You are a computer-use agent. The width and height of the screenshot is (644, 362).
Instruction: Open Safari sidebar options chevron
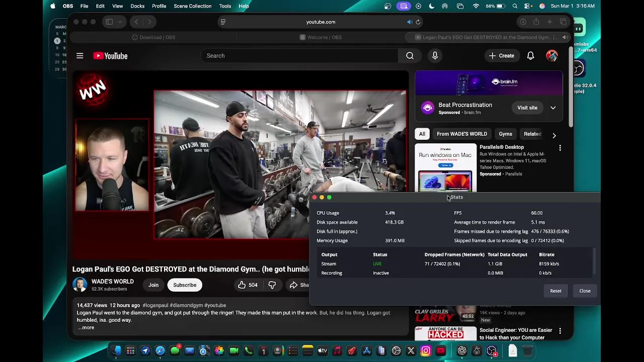click(x=119, y=22)
